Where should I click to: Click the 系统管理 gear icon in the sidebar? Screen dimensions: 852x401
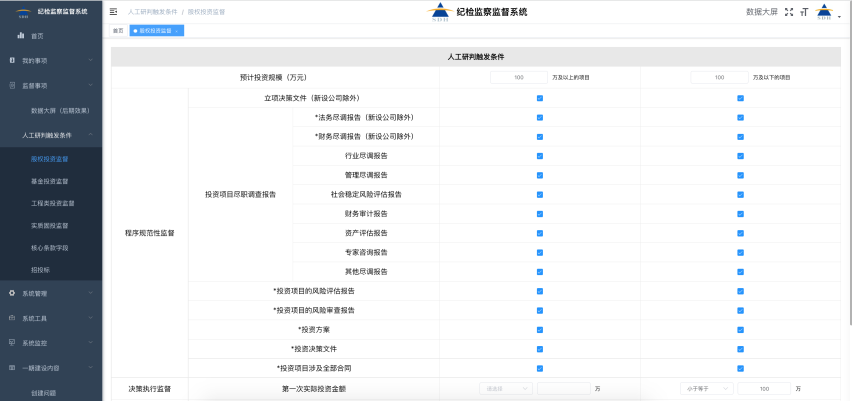[x=12, y=293]
